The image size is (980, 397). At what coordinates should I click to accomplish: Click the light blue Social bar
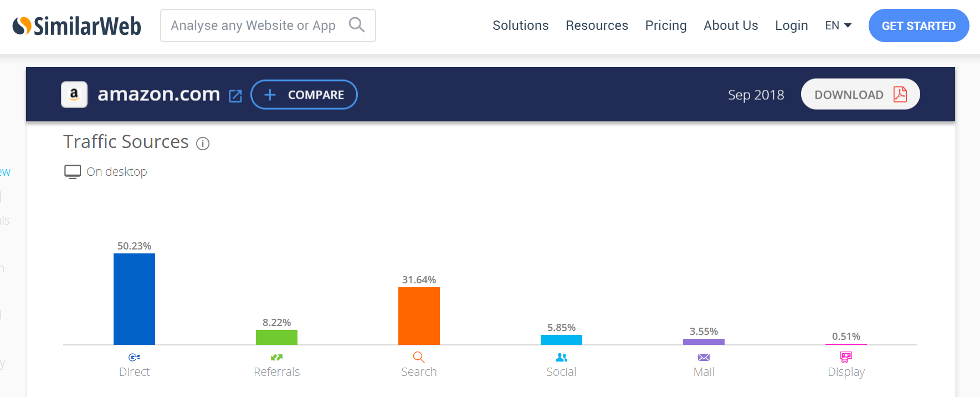coord(562,340)
